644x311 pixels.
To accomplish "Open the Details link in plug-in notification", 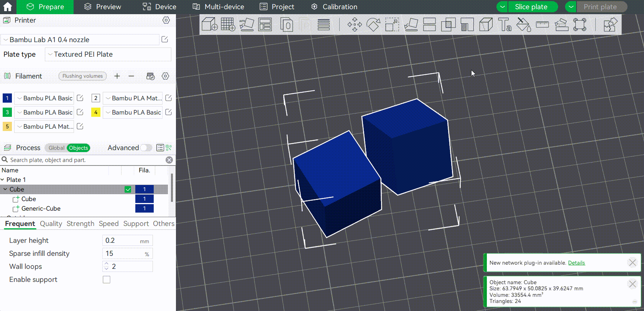I will pyautogui.click(x=577, y=263).
